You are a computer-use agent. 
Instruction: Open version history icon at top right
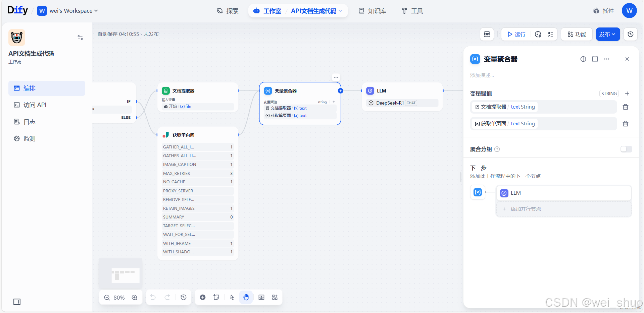631,34
